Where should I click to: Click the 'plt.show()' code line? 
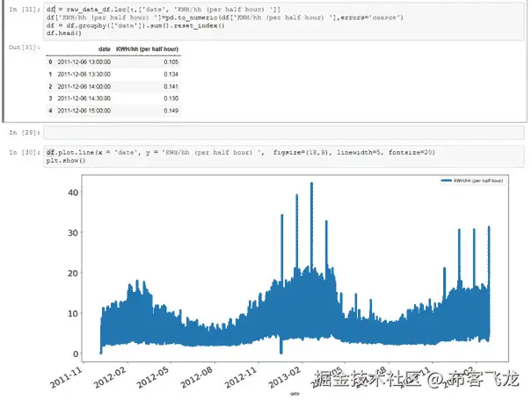pyautogui.click(x=66, y=160)
